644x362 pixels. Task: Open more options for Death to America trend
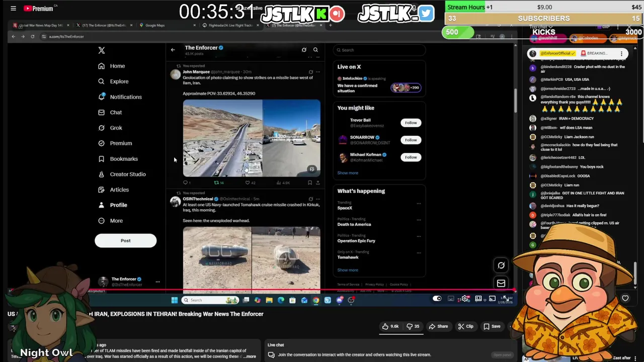click(419, 220)
